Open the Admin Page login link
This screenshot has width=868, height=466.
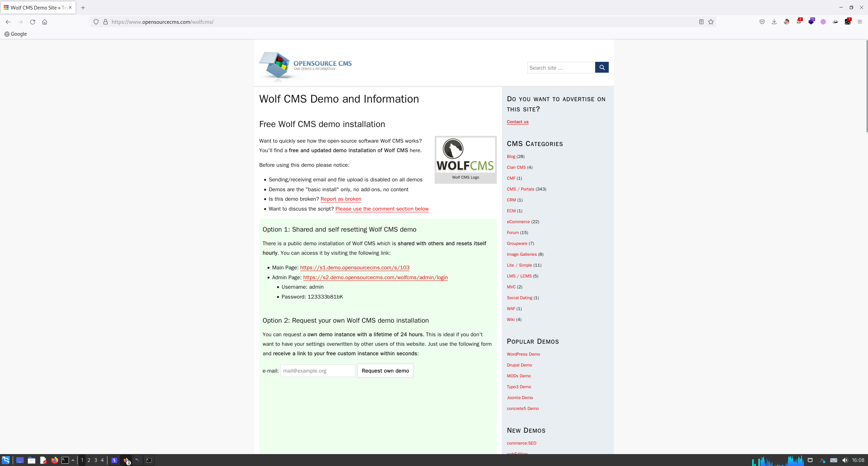point(375,277)
